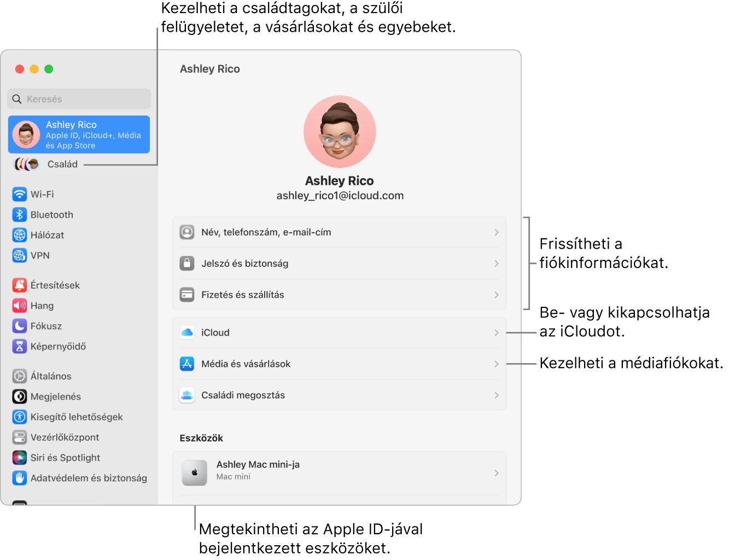Viewport: 729px width, 560px height.
Task: Open Bluetooth settings from the sidebar
Action: coord(20,214)
